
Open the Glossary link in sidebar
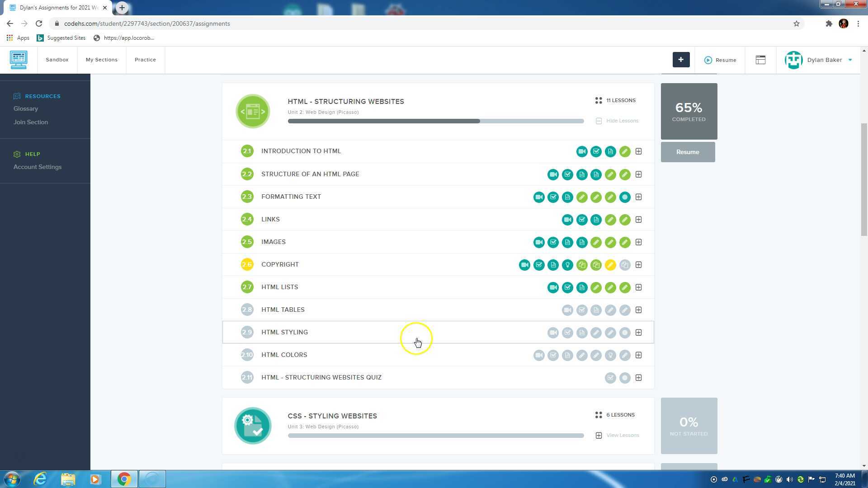(x=26, y=108)
